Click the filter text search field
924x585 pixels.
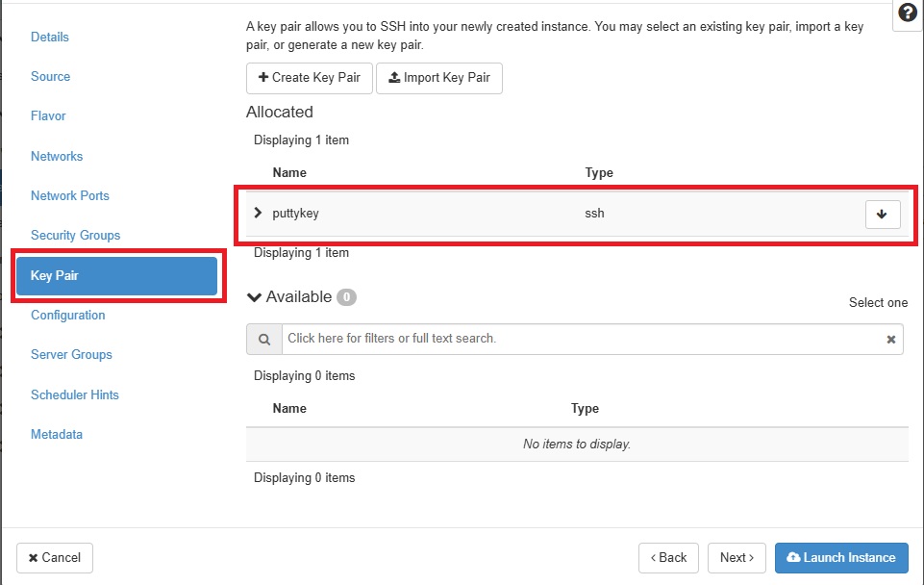584,339
